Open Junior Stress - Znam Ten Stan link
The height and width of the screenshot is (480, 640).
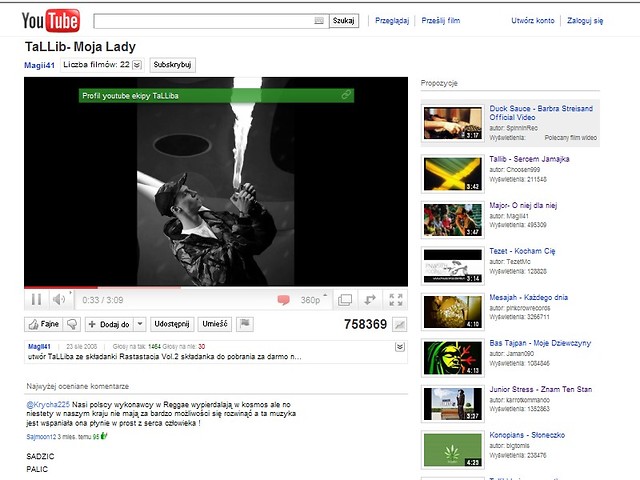(x=540, y=389)
